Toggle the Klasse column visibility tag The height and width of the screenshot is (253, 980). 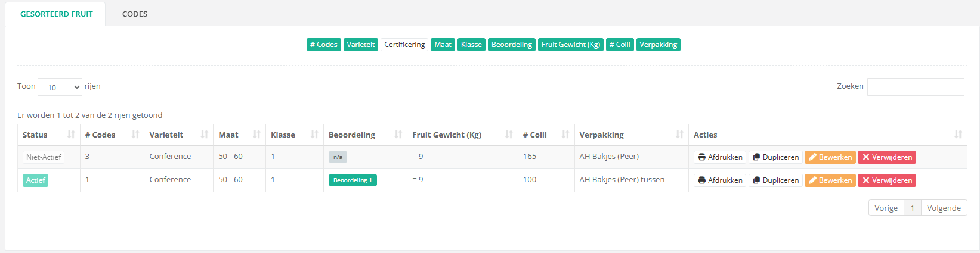(x=471, y=45)
